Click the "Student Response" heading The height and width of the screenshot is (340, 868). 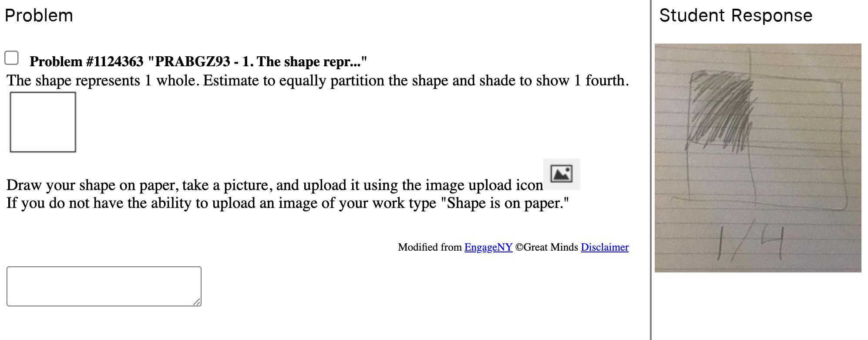tap(735, 16)
